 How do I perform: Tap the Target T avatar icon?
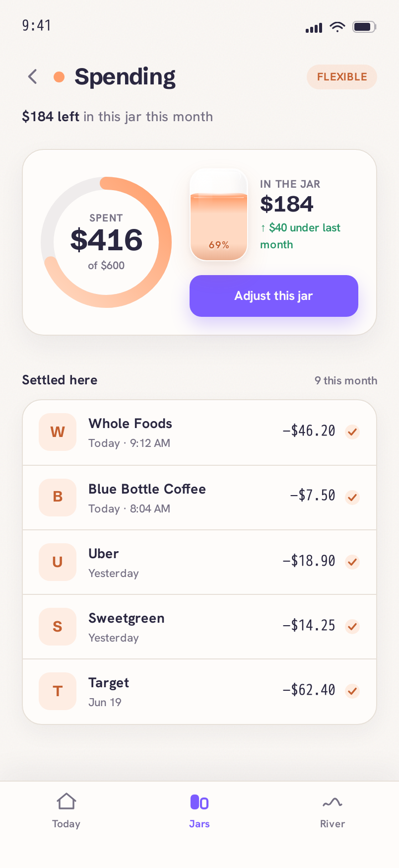coord(58,691)
